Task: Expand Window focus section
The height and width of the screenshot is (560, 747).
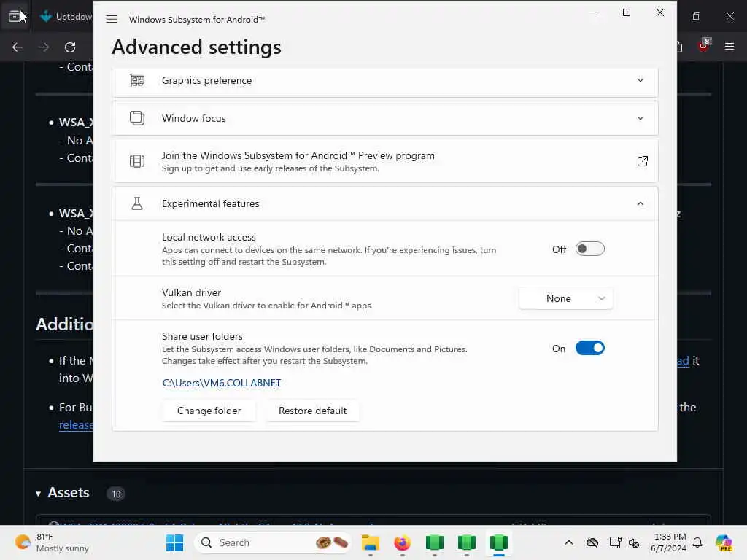Action: click(x=640, y=118)
